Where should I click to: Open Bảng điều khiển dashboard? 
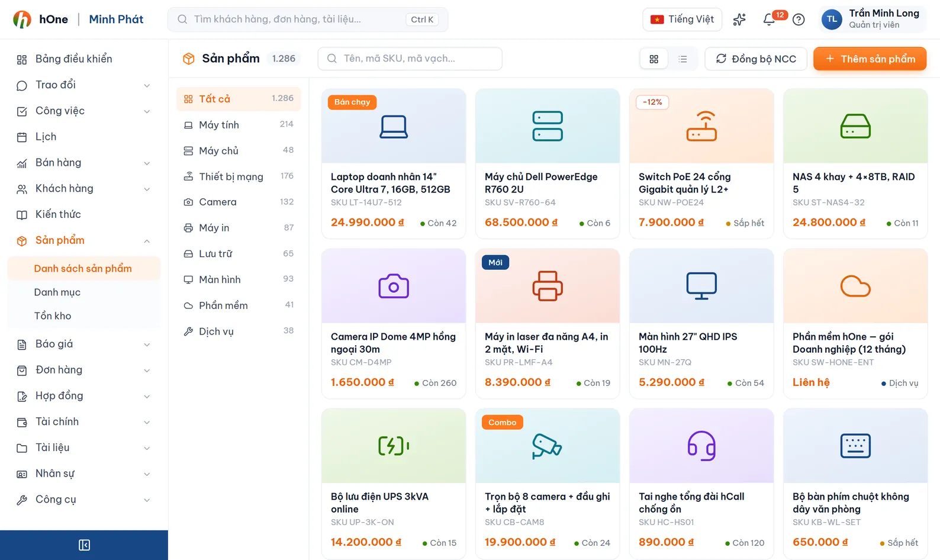(84, 59)
